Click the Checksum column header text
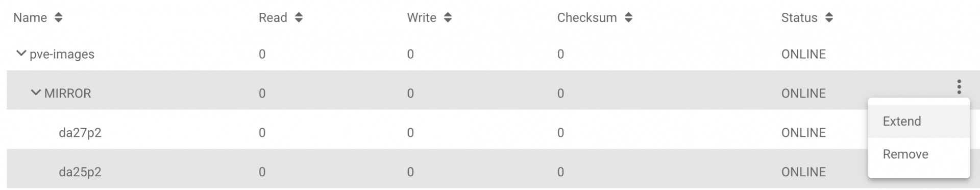The width and height of the screenshot is (980, 190). point(587,18)
